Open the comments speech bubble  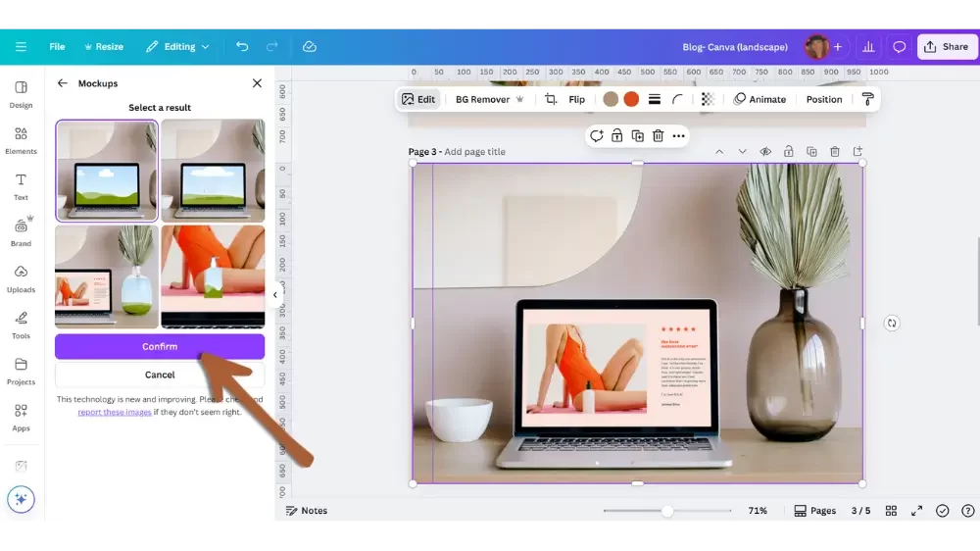(x=899, y=47)
